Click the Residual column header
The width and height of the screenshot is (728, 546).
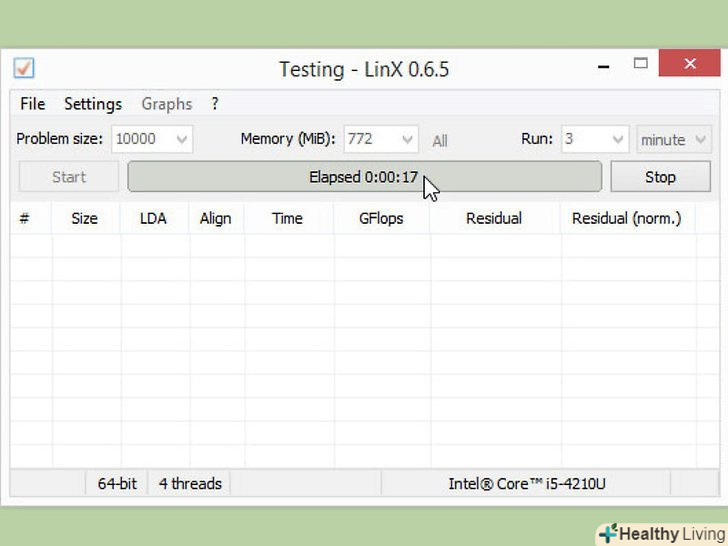(494, 218)
